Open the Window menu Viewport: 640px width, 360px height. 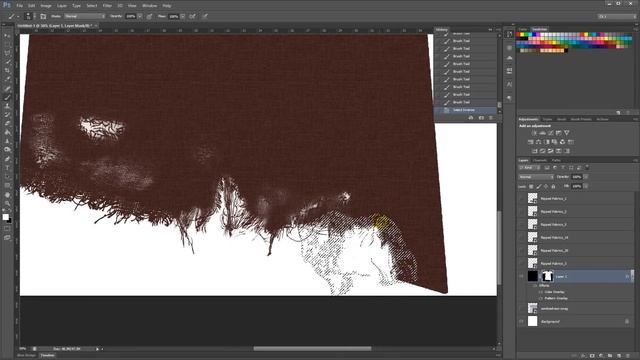149,6
